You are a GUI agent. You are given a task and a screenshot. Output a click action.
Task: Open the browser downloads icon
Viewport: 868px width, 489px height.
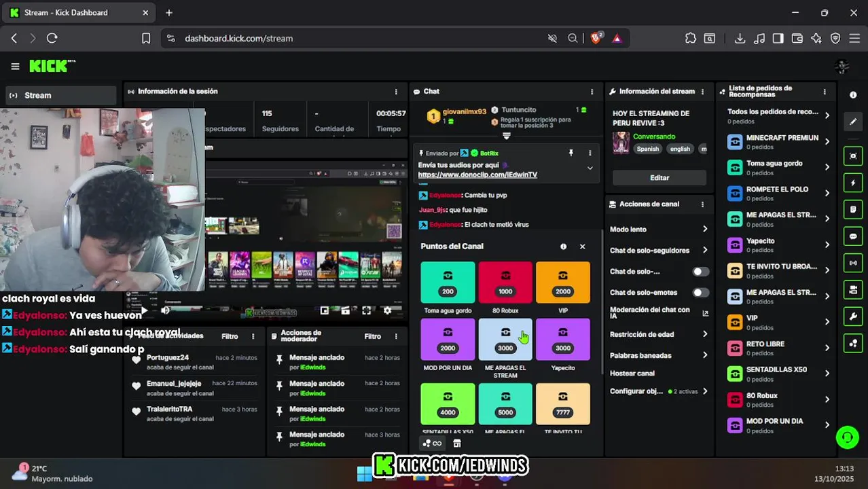pos(740,39)
